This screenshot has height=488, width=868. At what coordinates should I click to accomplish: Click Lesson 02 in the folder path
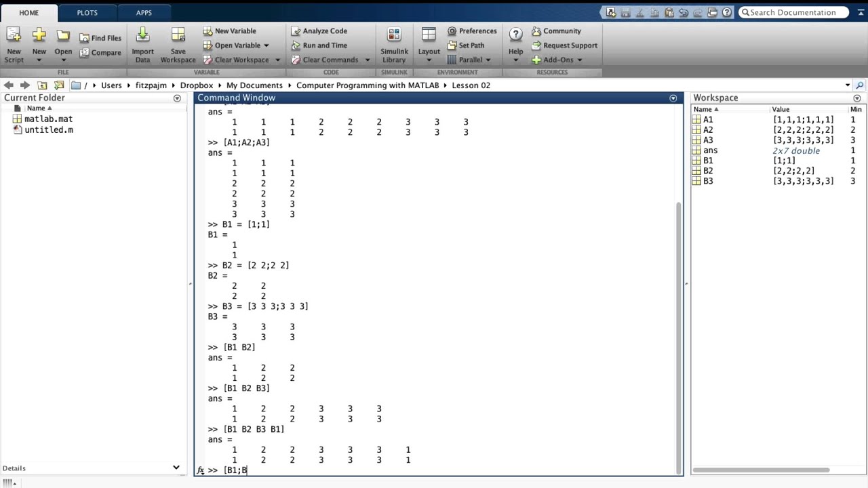click(471, 85)
